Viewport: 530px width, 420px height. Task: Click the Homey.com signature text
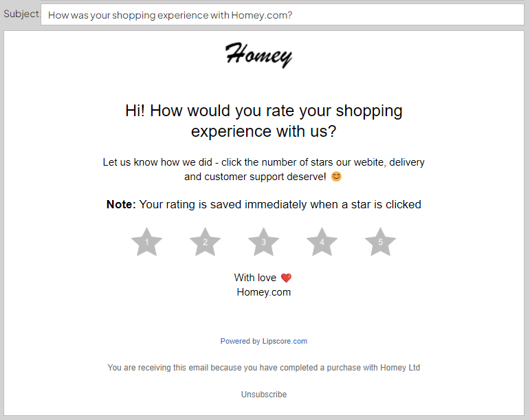[263, 292]
